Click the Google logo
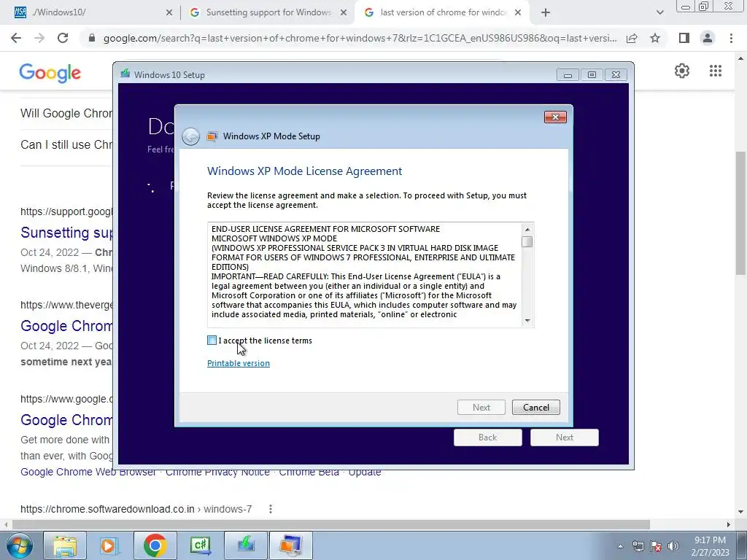 (x=50, y=73)
